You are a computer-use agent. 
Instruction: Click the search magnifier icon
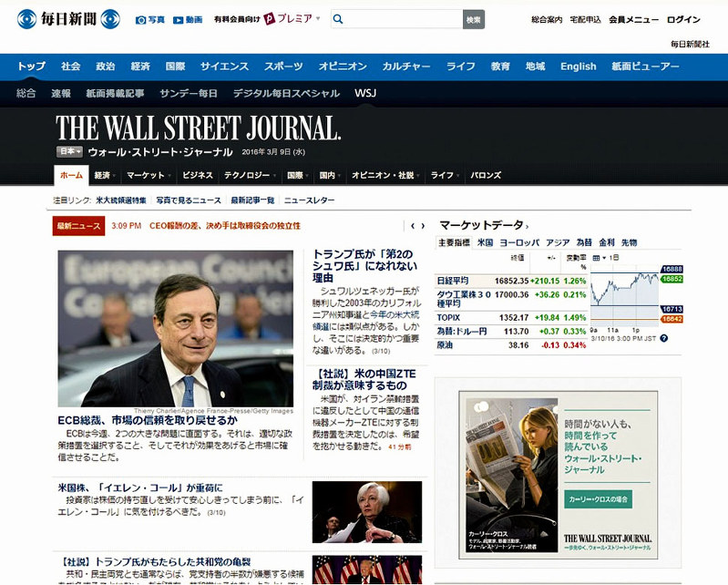point(337,19)
